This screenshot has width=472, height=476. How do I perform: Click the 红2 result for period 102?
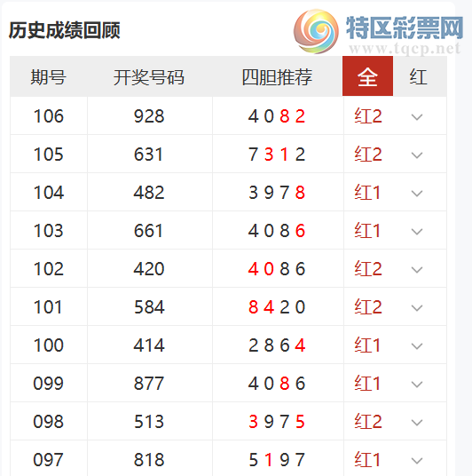coord(368,269)
